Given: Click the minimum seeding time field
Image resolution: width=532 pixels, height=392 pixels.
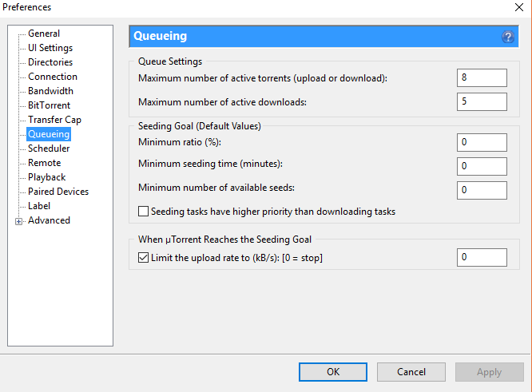Looking at the screenshot, I should 482,166.
